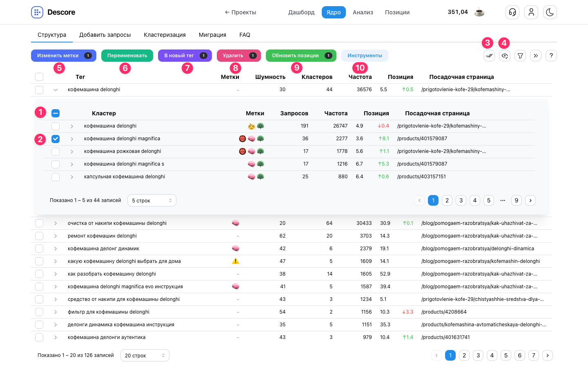The width and height of the screenshot is (588, 368).
Task: Expand the очистка от накипи кофемашины delonghi tag
Action: [x=56, y=223]
